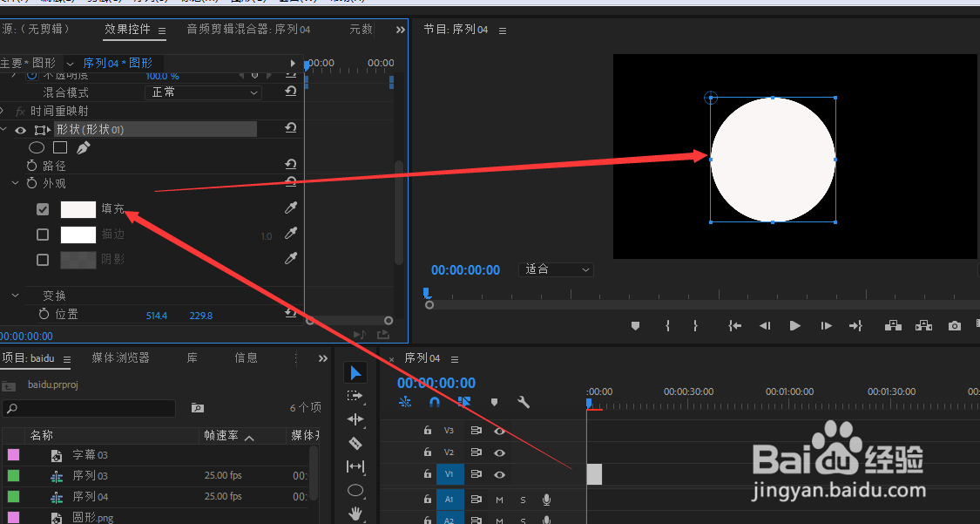Viewport: 980px width, 524px height.
Task: Enable the stroke (描边) checkbox
Action: click(43, 235)
